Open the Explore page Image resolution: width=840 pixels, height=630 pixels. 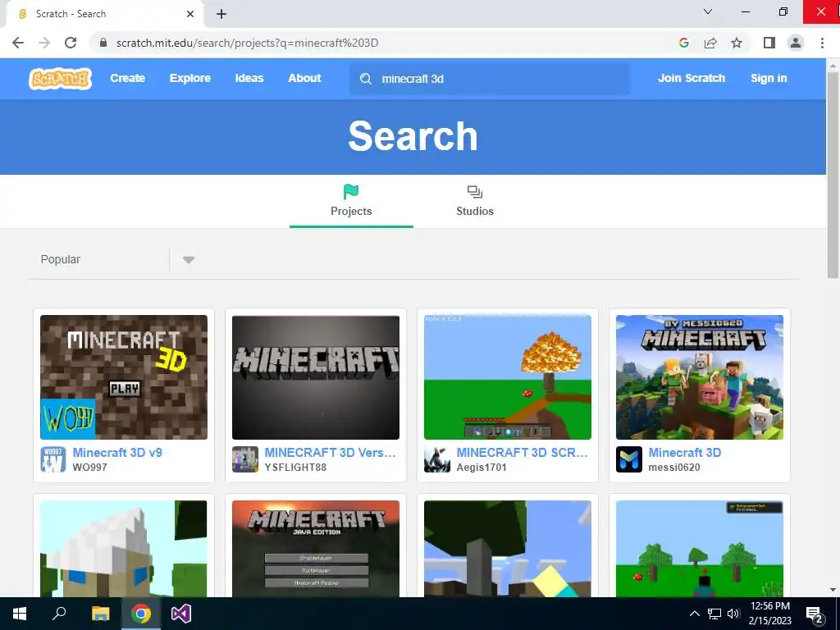[x=190, y=78]
